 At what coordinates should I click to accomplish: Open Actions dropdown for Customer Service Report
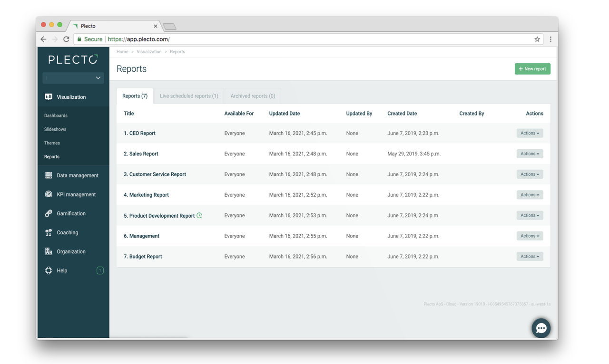[530, 174]
